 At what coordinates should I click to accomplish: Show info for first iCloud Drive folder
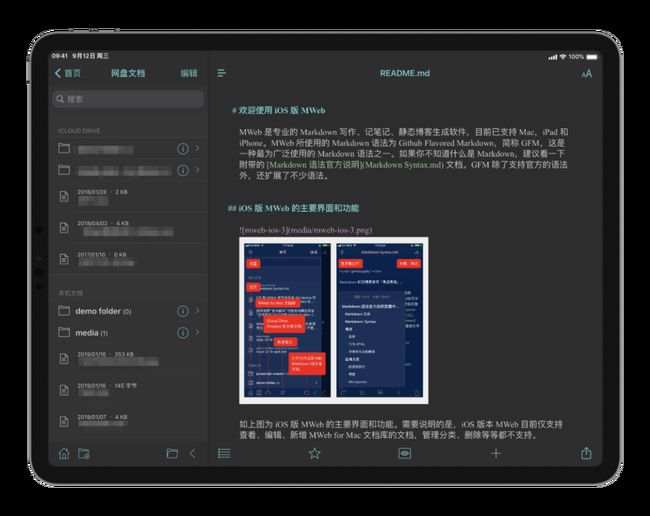point(183,148)
